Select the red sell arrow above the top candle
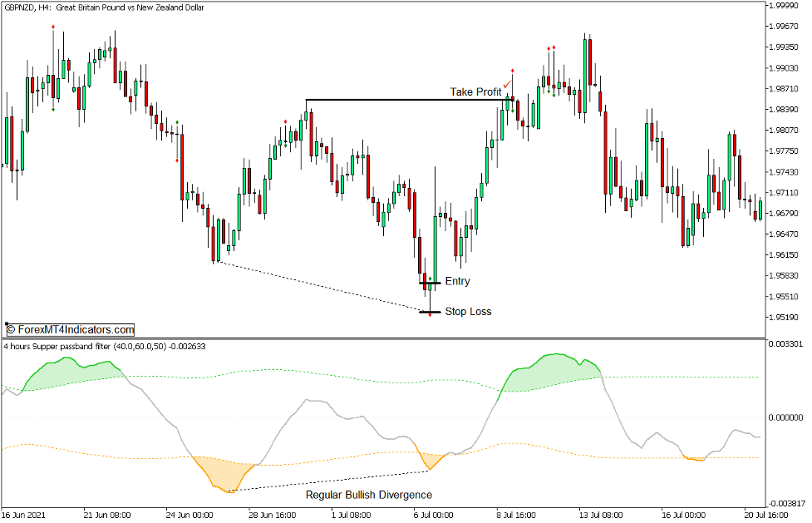The width and height of the screenshot is (812, 523). [55, 26]
